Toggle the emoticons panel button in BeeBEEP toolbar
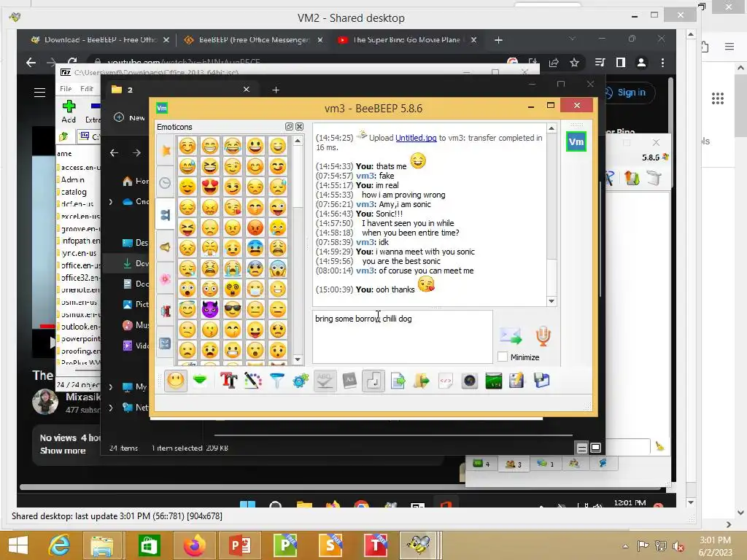Viewport: 747px width, 560px height. pos(176,381)
